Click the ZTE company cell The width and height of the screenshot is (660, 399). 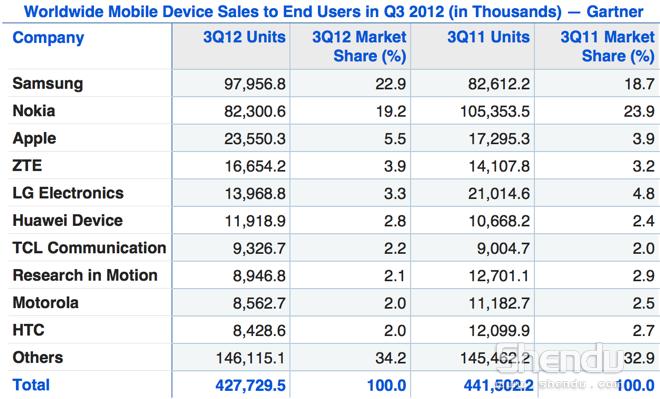coord(27,165)
